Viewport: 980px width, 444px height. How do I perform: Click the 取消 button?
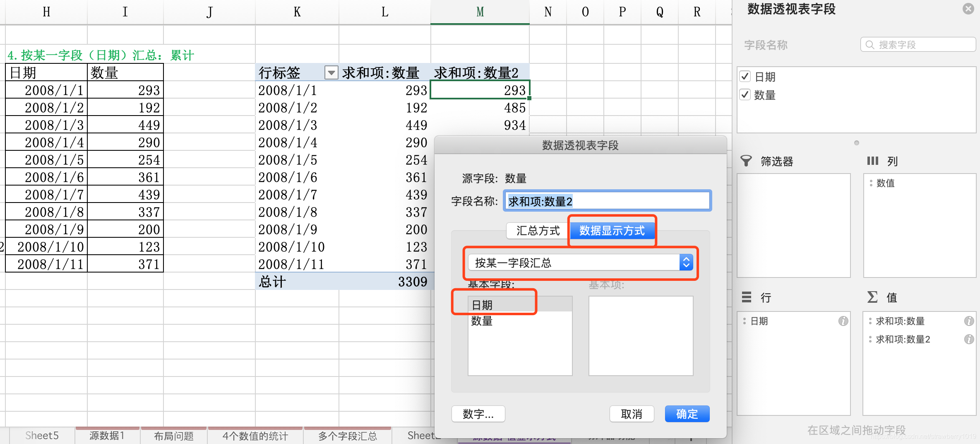(632, 414)
